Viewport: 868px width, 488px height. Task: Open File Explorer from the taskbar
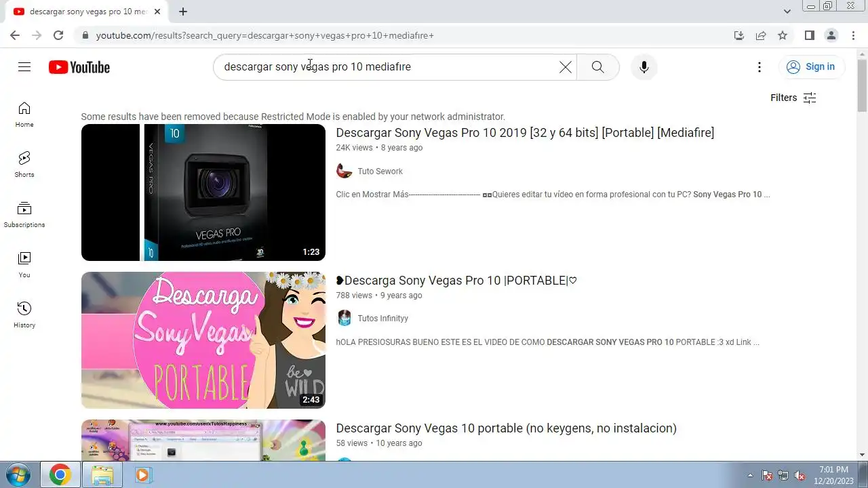click(102, 474)
